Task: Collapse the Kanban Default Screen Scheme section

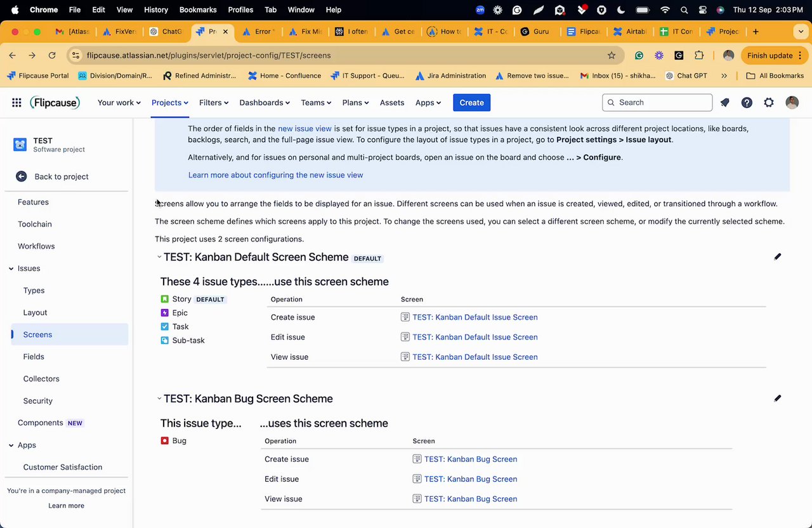Action: pos(159,257)
